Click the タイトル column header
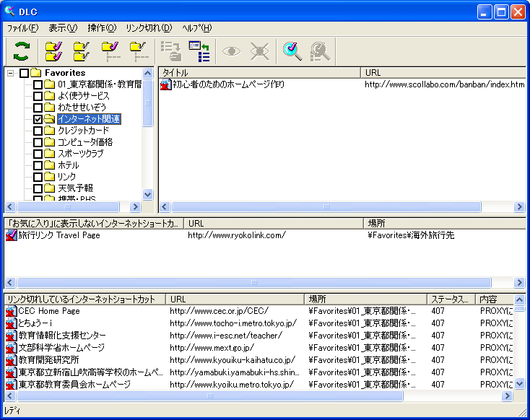The image size is (530, 420). (x=259, y=73)
